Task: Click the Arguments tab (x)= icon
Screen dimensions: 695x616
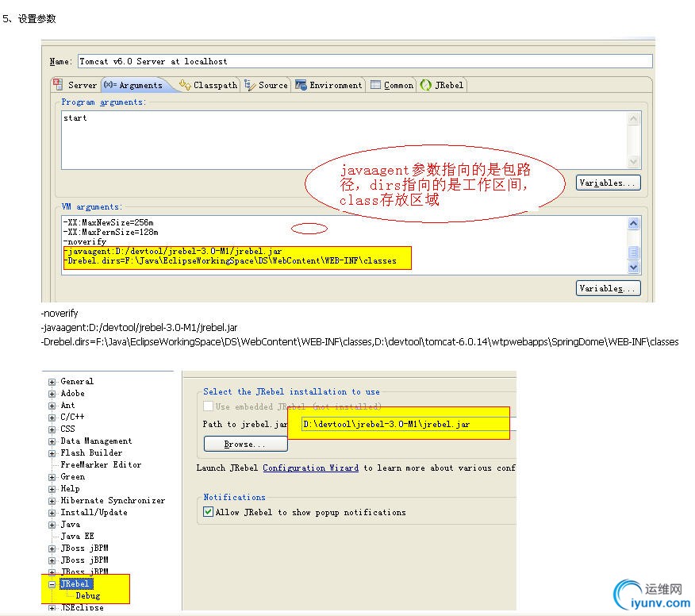Action: tap(109, 84)
